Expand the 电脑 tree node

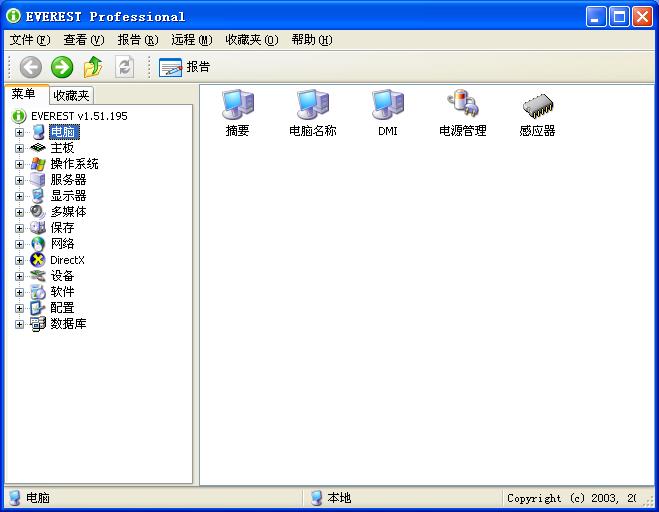tap(19, 132)
